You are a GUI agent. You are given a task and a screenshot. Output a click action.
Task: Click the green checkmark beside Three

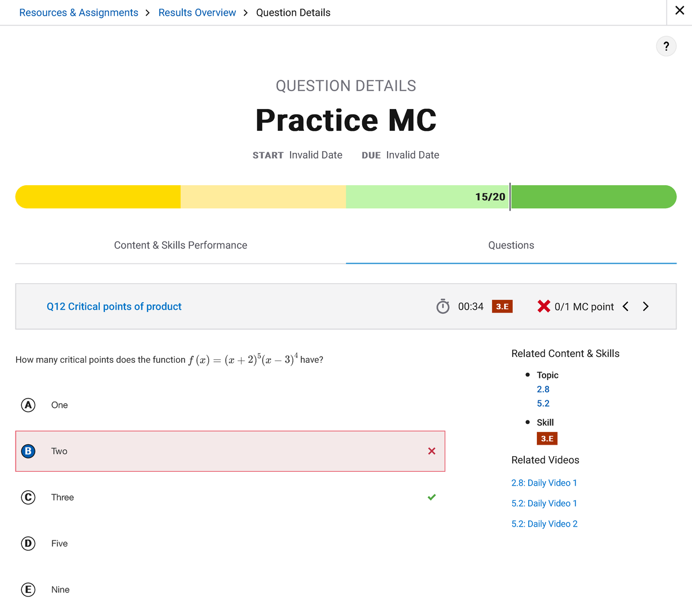point(431,497)
